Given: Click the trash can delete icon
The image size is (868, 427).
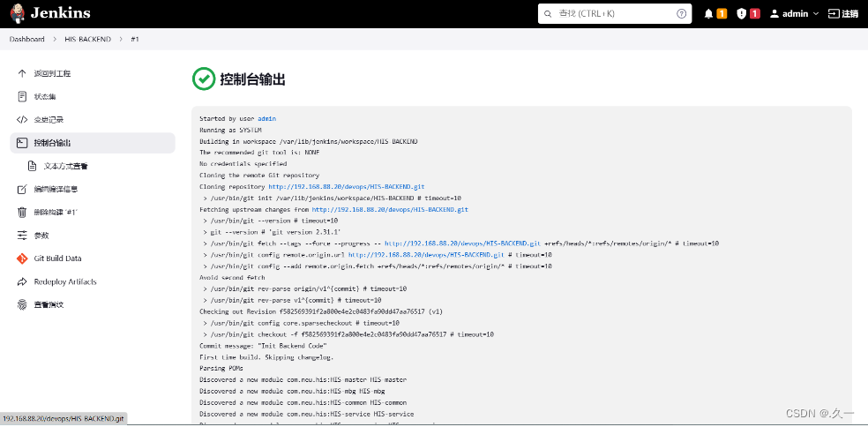Looking at the screenshot, I should pyautogui.click(x=22, y=212).
